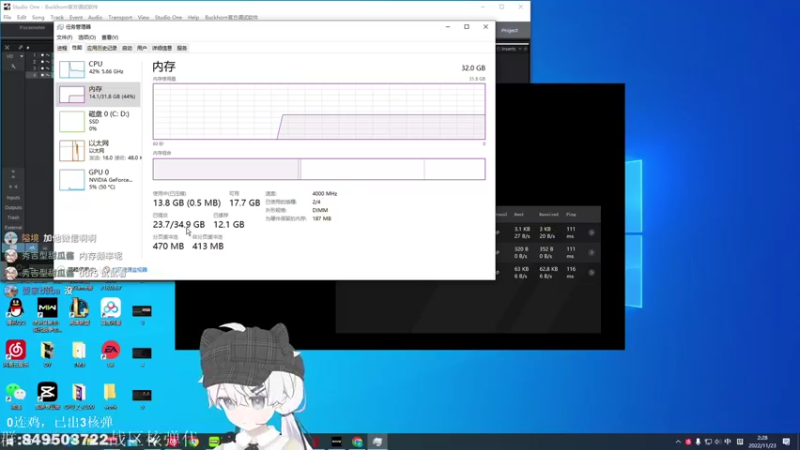This screenshot has width=800, height=450.
Task: Open the Help menu in Studio One
Action: [193, 17]
